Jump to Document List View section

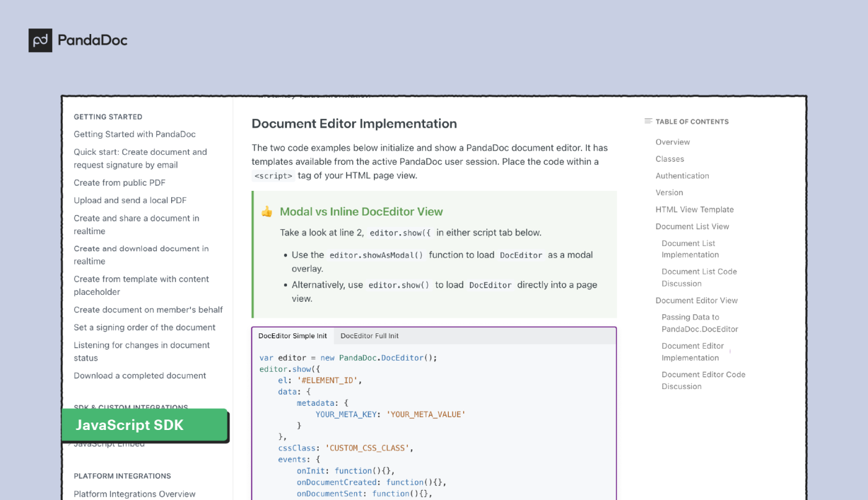692,227
